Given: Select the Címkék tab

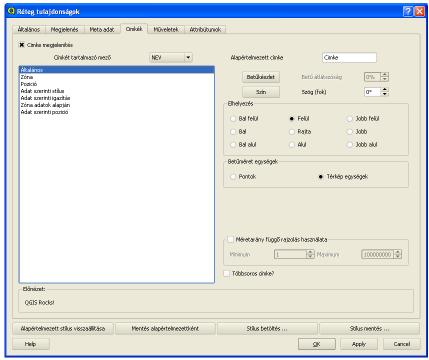Looking at the screenshot, I should pos(134,29).
